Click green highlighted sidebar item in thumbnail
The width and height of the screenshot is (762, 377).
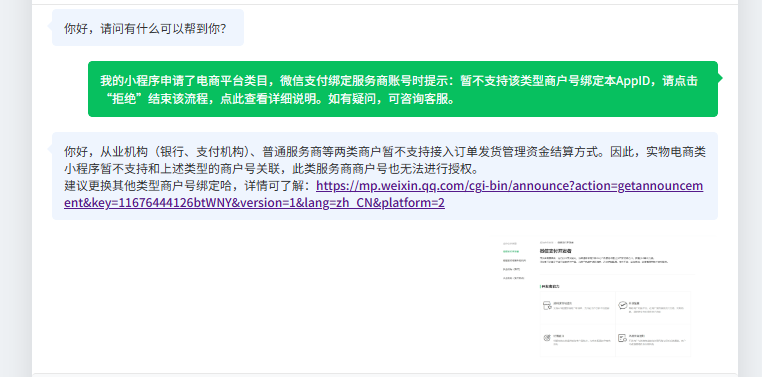point(511,252)
